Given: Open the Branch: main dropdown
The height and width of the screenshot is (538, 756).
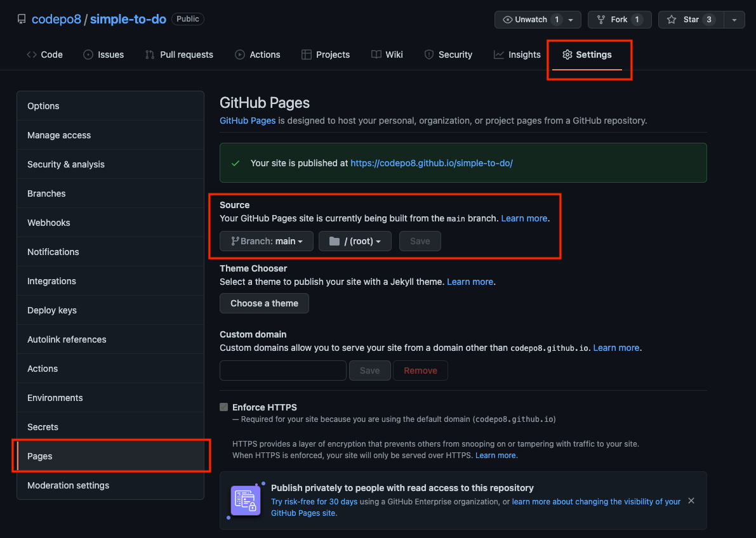Looking at the screenshot, I should (267, 241).
